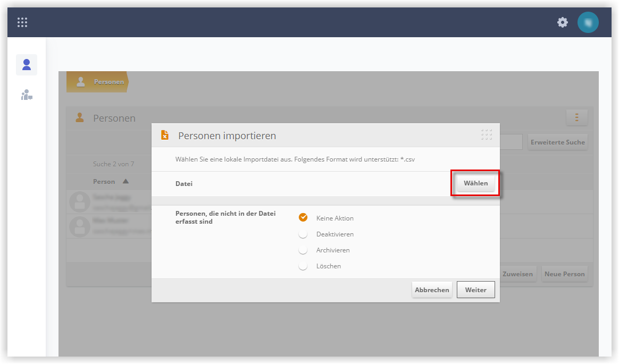Select the Archivieren radio option
Screen dimensions: 619x364
(303, 250)
